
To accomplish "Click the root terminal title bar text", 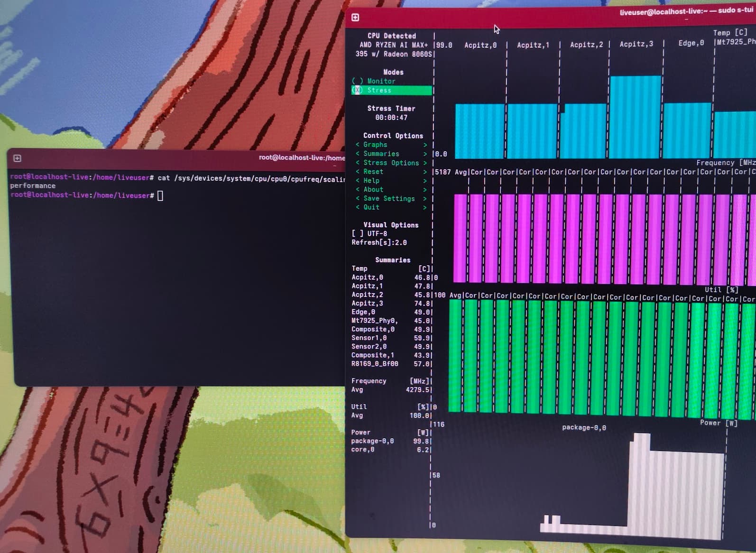I will [302, 157].
